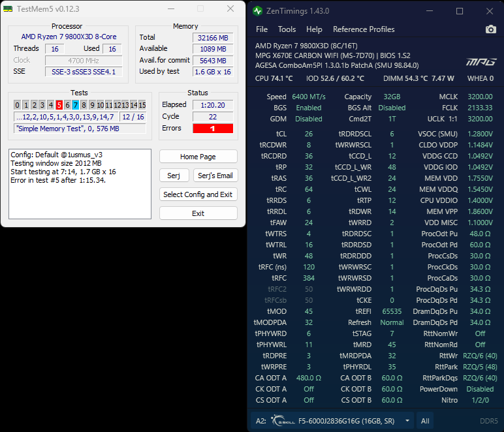Click the MEM VDDQ value 1.5450V
The image size is (504, 432).
pyautogui.click(x=480, y=189)
